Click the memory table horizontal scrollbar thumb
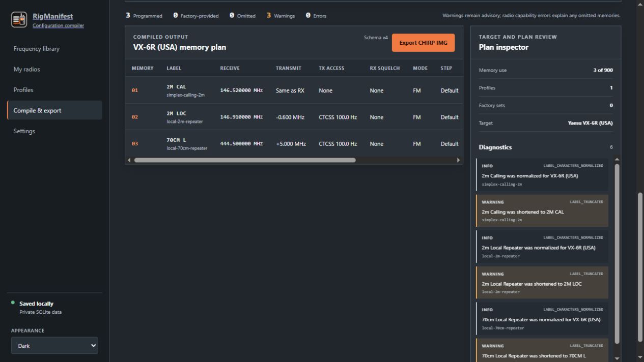644x362 pixels. point(245,160)
